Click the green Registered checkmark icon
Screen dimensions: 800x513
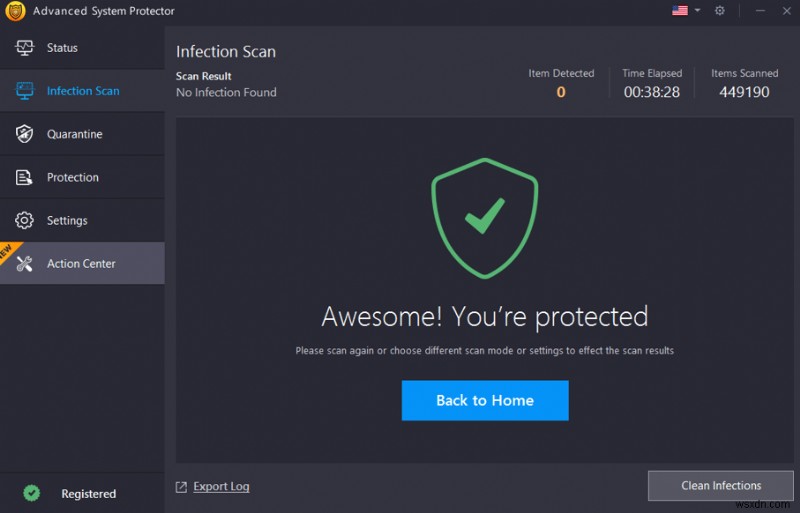click(32, 493)
